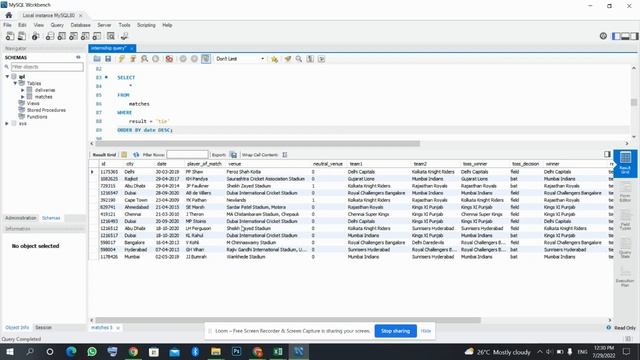Click the Filter objects search field
Viewport: 640px width, 360px height.
tap(47, 67)
